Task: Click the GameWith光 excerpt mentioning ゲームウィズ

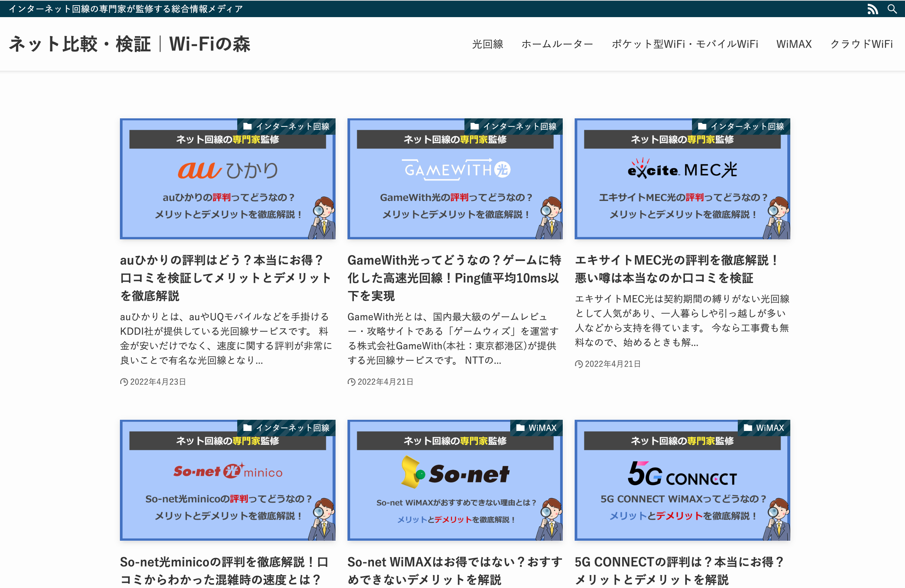Action: click(x=453, y=338)
